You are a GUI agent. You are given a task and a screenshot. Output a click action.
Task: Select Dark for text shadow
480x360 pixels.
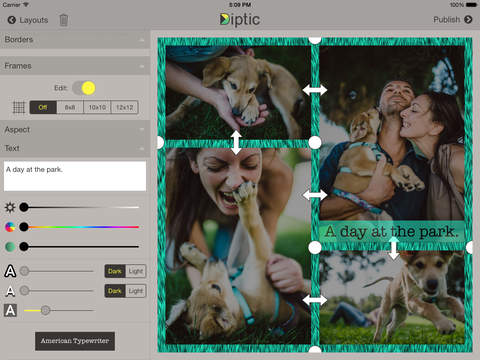pyautogui.click(x=115, y=291)
